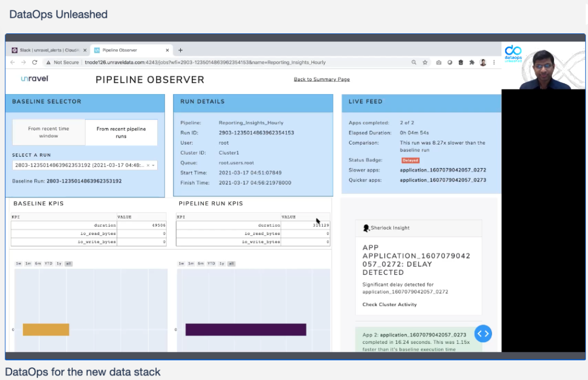This screenshot has height=380, width=588.
Task: Select the From recent time window option
Action: 48,132
